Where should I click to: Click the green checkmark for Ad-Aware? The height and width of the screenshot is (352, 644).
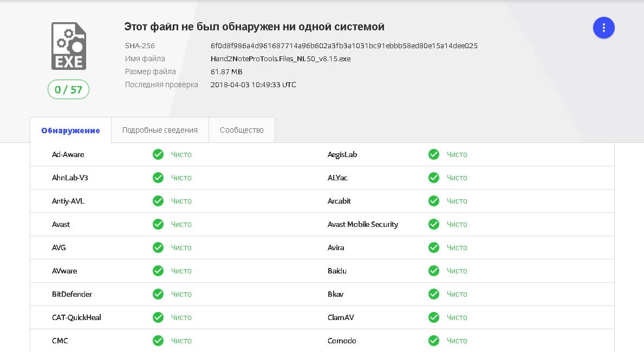pos(158,154)
